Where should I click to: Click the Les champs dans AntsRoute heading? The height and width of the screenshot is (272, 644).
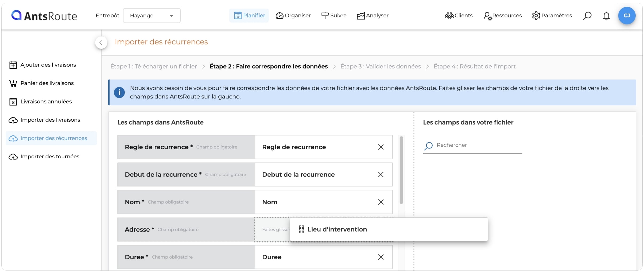click(x=160, y=122)
